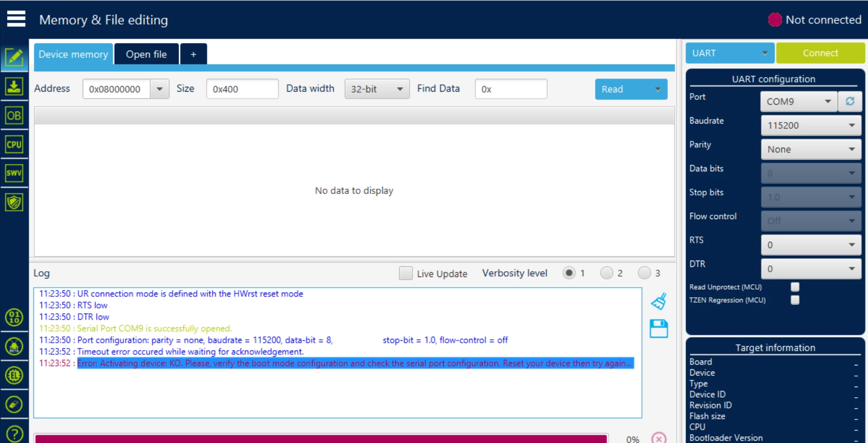
Task: Refresh the COM port list
Action: 850,101
